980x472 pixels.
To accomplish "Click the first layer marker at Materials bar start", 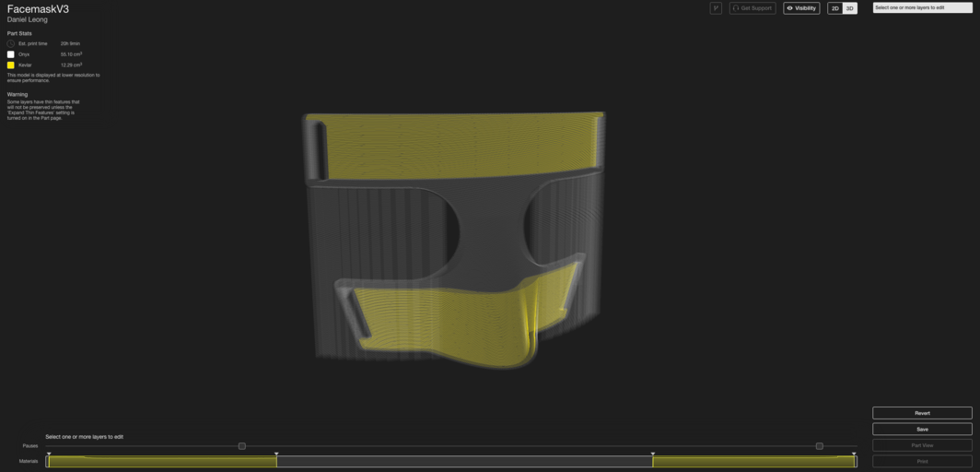I will [x=49, y=454].
